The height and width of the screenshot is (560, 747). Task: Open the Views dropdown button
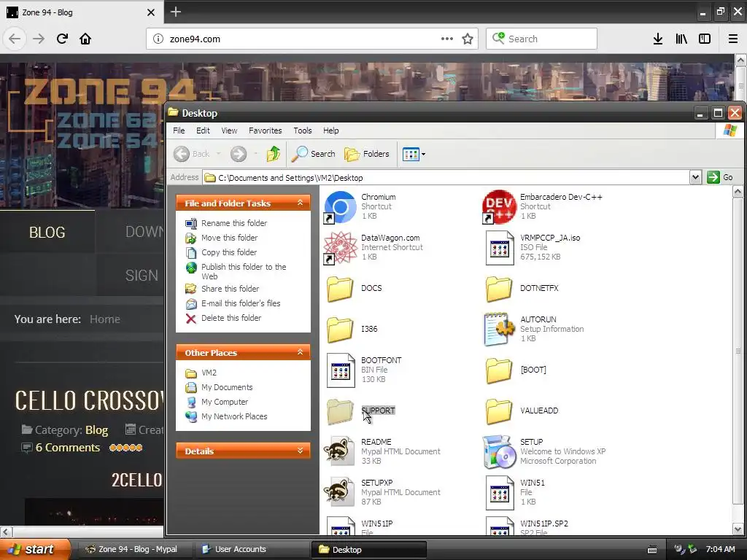pos(414,154)
